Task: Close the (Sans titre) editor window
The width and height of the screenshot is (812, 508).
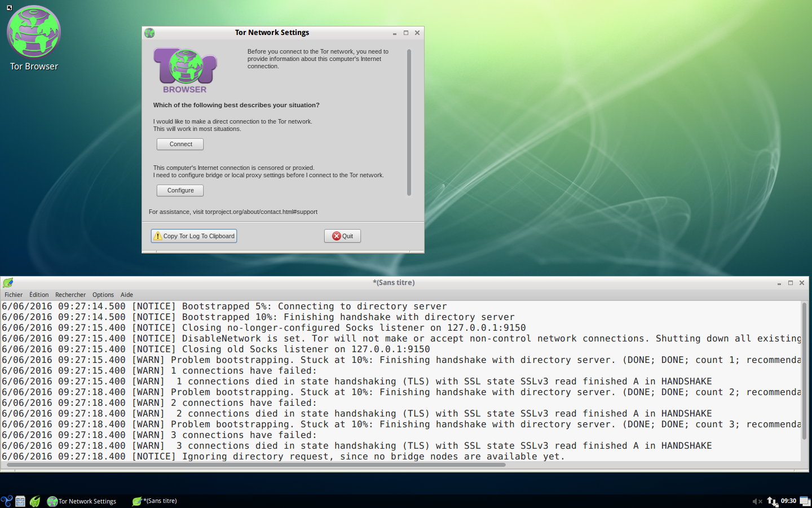Action: click(x=802, y=283)
